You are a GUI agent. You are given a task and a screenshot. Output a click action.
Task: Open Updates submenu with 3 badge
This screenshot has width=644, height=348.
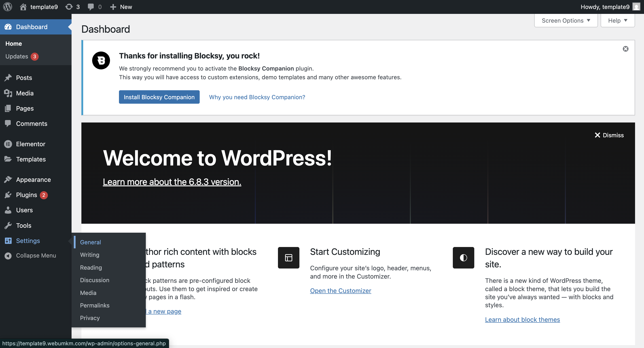pos(17,56)
